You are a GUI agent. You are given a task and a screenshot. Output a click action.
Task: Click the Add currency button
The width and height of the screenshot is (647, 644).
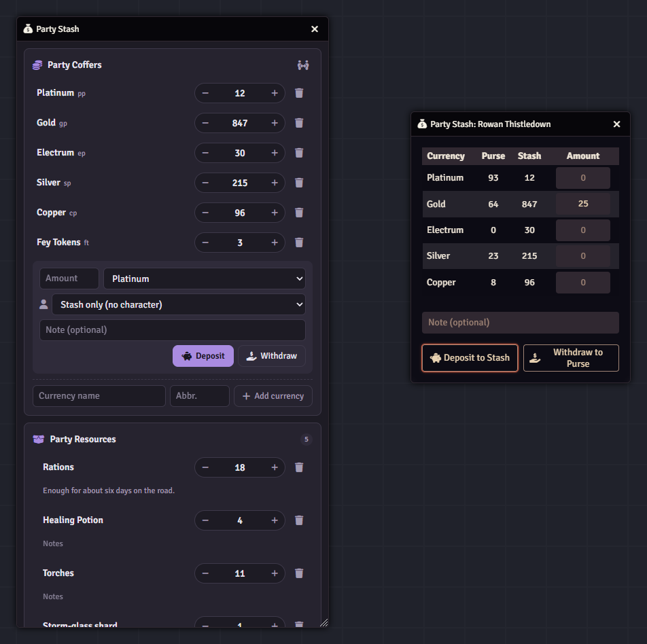tap(273, 396)
